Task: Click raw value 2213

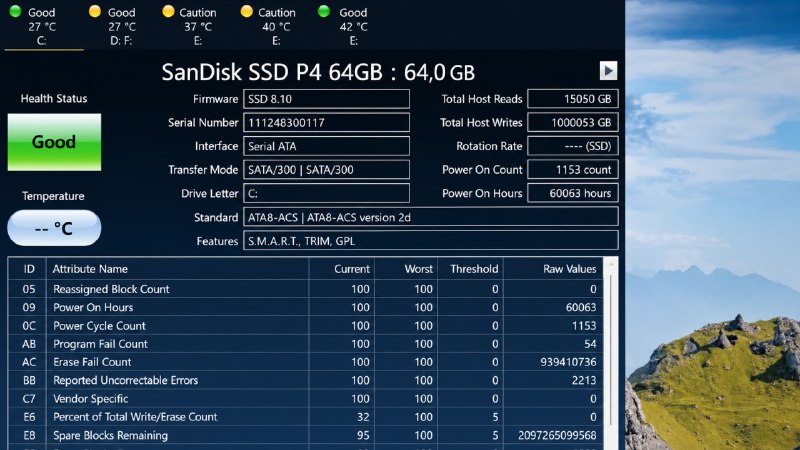Action: [x=584, y=380]
